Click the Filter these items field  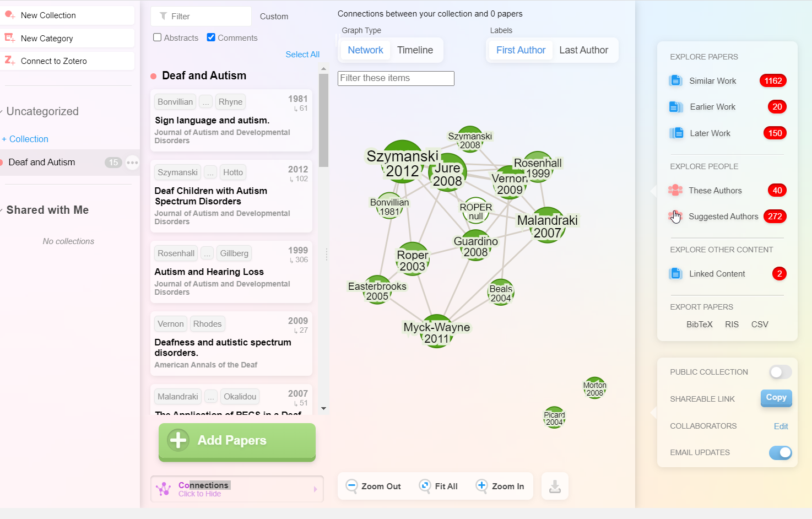[x=396, y=78]
